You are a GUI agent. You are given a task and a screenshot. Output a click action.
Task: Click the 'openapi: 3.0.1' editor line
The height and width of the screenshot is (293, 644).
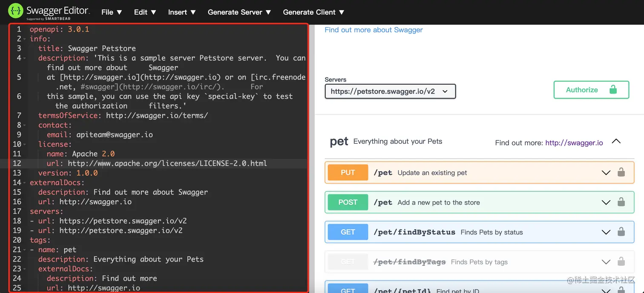coord(60,29)
